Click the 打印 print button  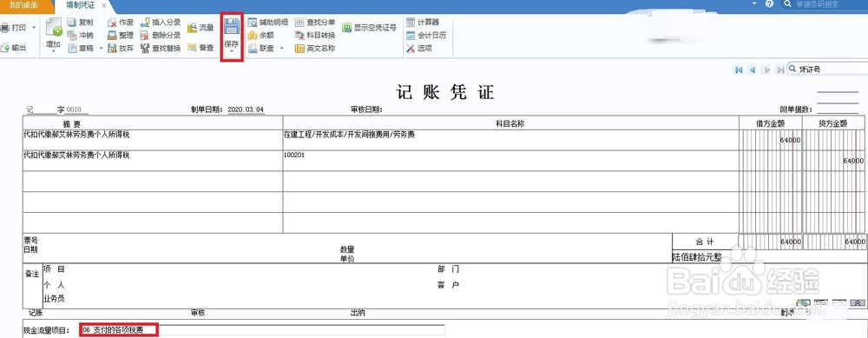coord(14,27)
